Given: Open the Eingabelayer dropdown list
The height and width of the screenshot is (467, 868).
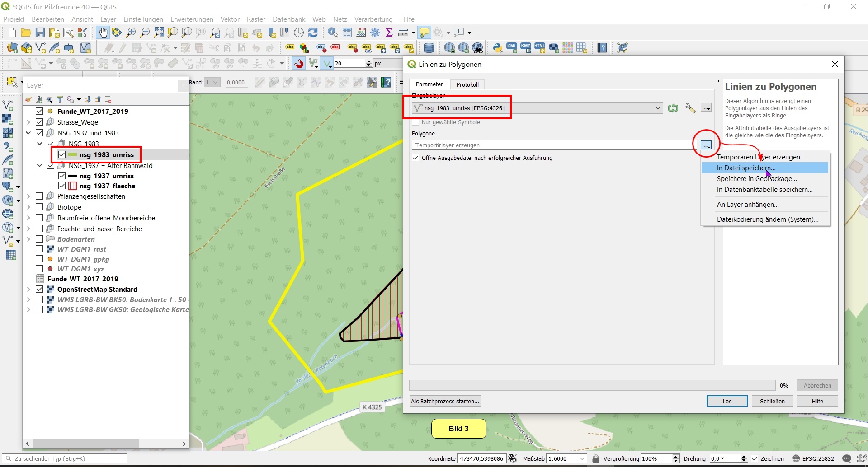Looking at the screenshot, I should click(x=658, y=108).
